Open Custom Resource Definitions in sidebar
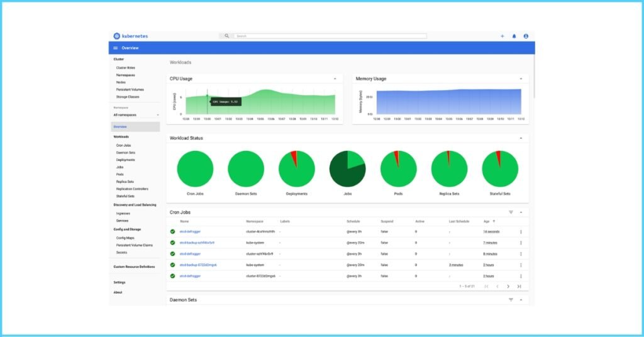Viewport: 644px width, 337px height. 134,267
